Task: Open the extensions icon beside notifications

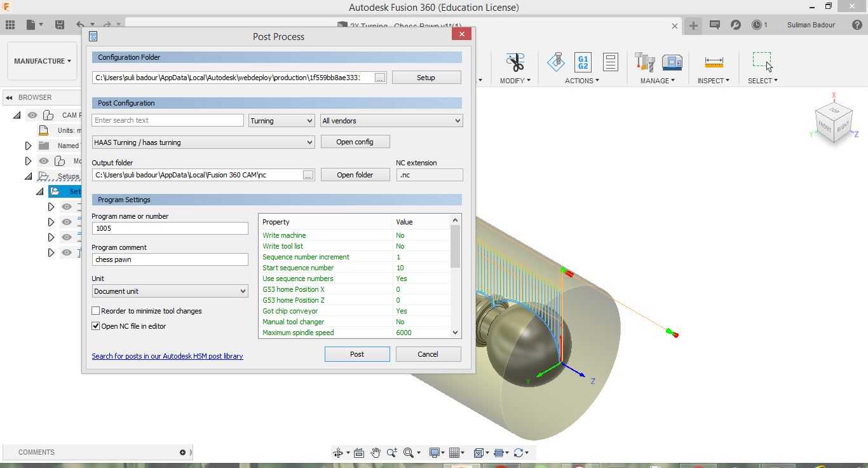Action: (736, 25)
